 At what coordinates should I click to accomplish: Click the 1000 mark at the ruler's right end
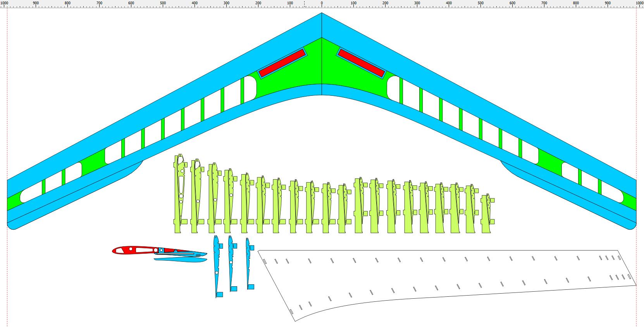pyautogui.click(x=639, y=3)
